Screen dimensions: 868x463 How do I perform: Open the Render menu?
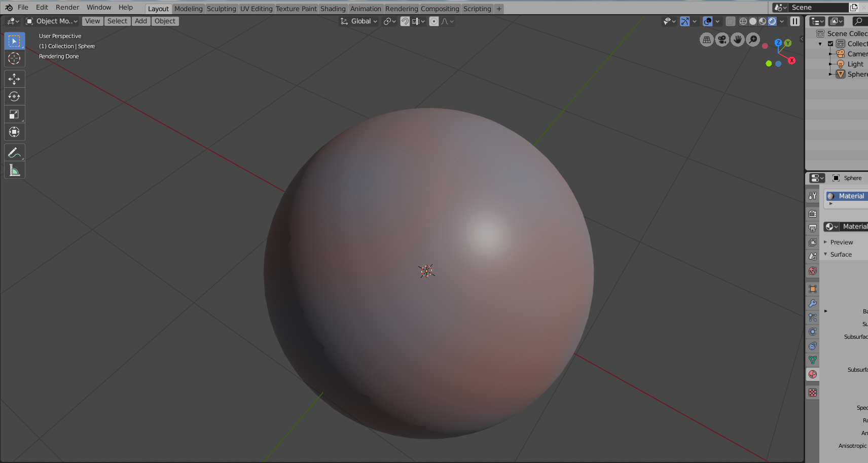67,8
